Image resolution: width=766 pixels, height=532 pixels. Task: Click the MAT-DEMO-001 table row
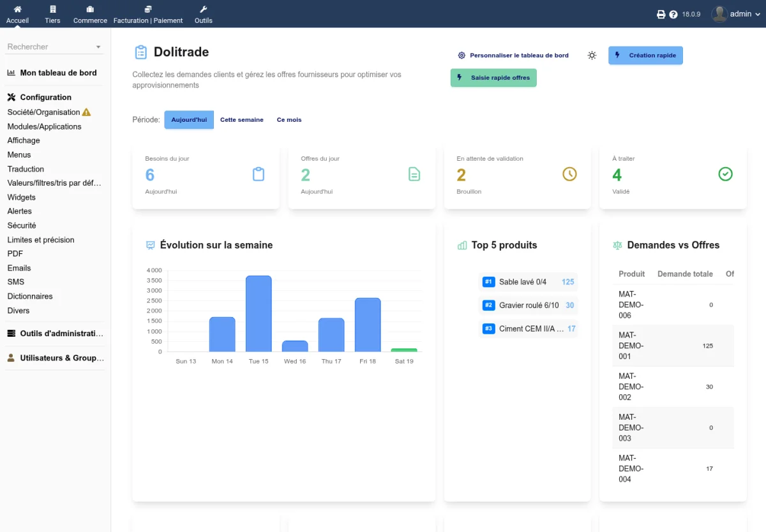(673, 346)
